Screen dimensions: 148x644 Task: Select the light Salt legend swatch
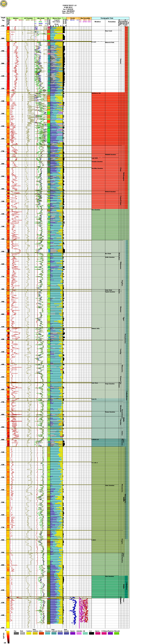pos(85,633)
